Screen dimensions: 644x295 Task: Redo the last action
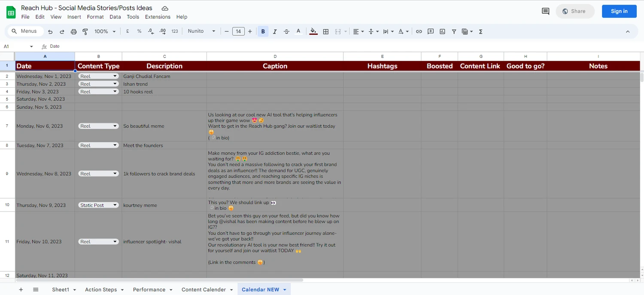point(62,31)
